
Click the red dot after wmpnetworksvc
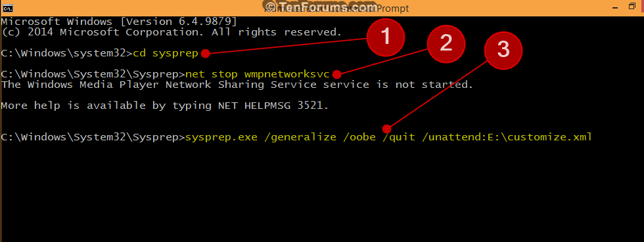[x=336, y=74]
